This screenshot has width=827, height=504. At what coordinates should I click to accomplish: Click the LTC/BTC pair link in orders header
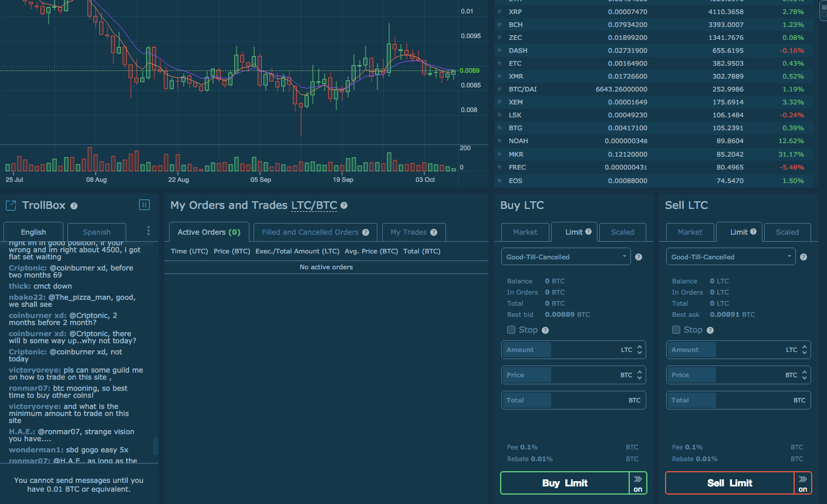click(314, 205)
